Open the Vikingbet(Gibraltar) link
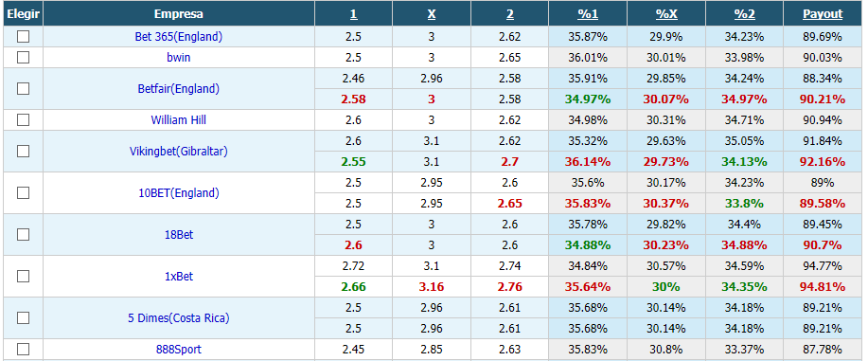The width and height of the screenshot is (868, 361). pyautogui.click(x=178, y=151)
